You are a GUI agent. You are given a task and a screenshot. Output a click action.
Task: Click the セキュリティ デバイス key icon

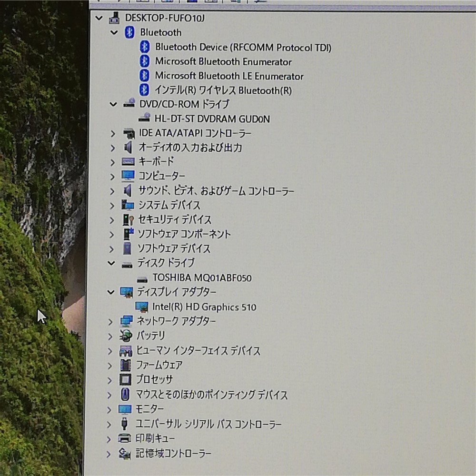127,220
